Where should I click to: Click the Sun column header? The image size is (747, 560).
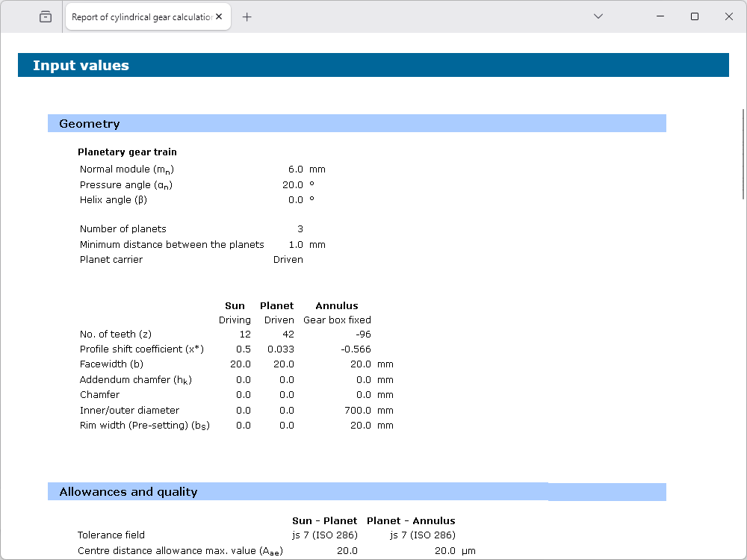235,305
